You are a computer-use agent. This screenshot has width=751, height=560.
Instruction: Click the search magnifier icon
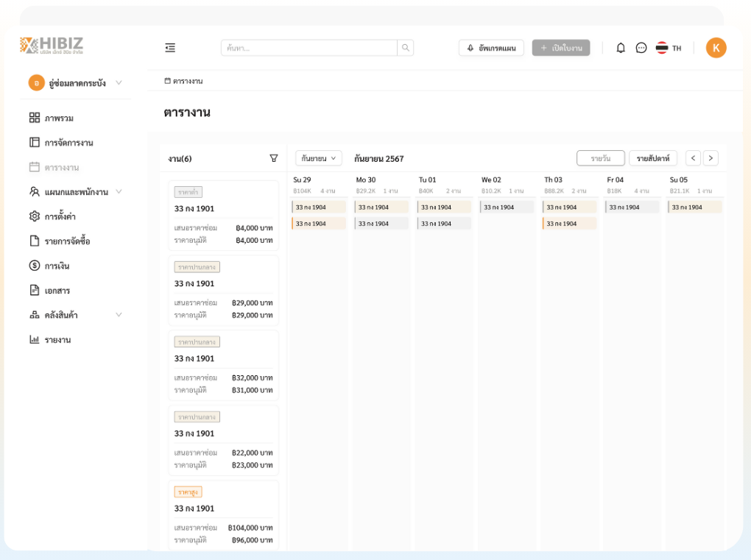click(406, 48)
